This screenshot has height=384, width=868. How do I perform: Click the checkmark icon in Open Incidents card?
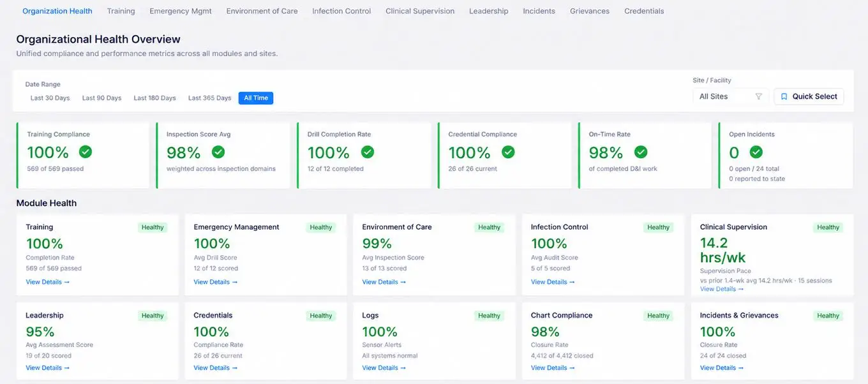756,152
